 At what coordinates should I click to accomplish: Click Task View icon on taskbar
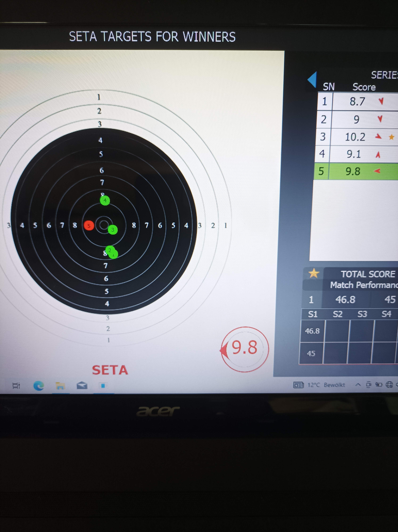tap(16, 386)
